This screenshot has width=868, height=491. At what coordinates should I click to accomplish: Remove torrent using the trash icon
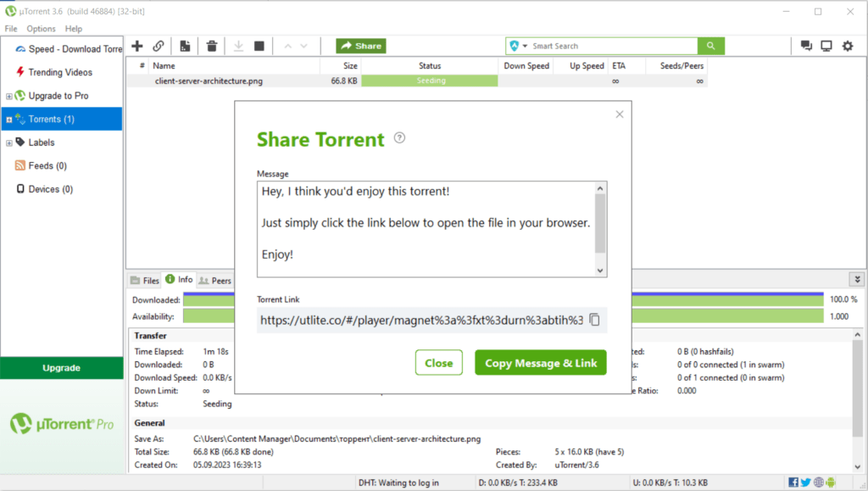[212, 46]
